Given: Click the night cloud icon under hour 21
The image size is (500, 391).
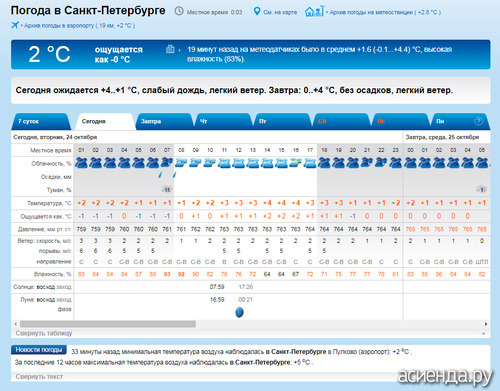Looking at the screenshot, I should tap(367, 162).
